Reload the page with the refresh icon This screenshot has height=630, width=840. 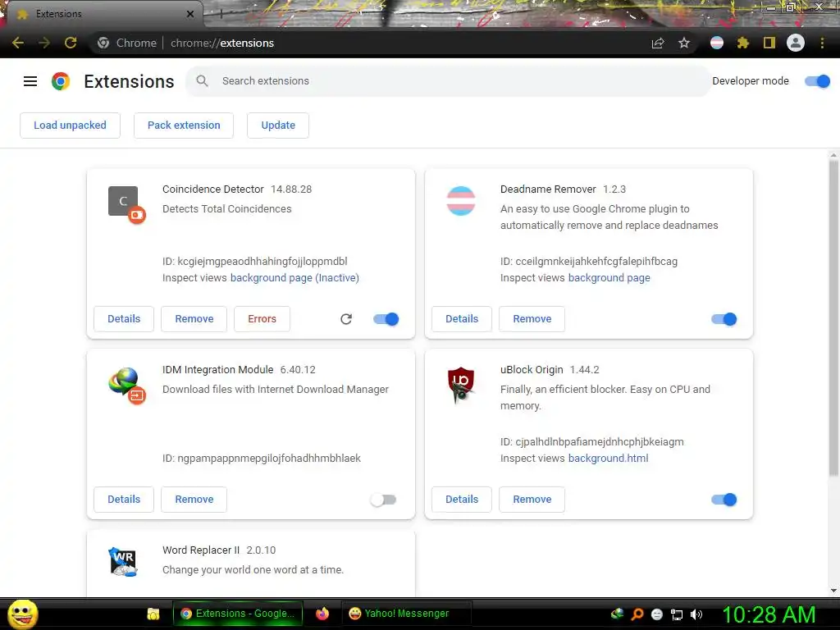coord(71,43)
